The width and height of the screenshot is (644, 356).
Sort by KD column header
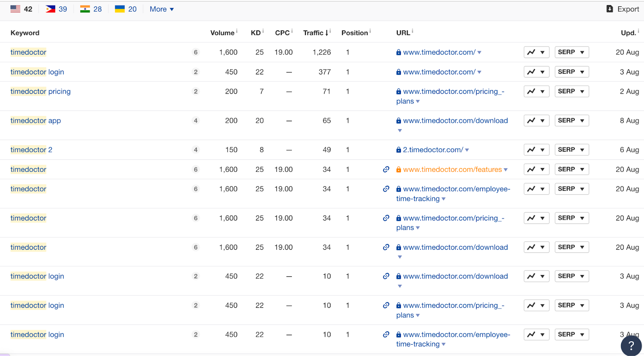[256, 33]
